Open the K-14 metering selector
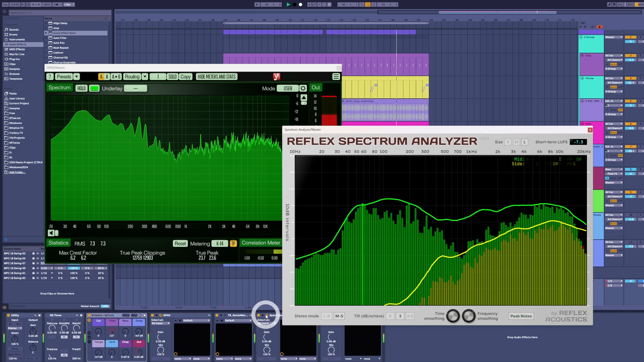 pos(220,243)
